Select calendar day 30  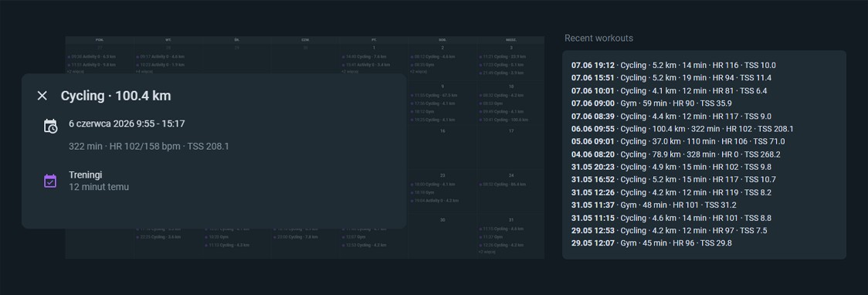[x=442, y=220]
